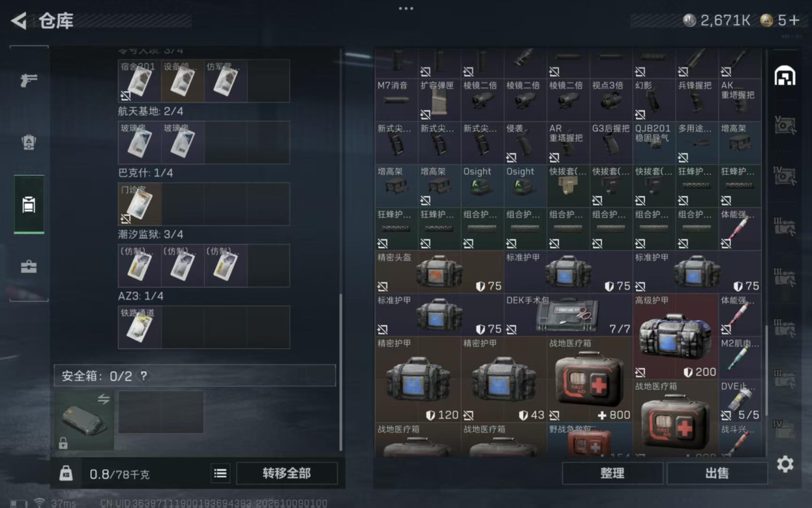Select the 高级护甲 repair kit with 200
812x508 pixels.
click(x=676, y=336)
